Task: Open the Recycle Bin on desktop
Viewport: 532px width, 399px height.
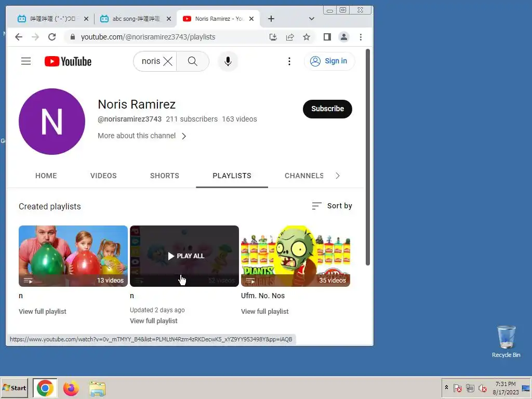Action: [x=506, y=341]
